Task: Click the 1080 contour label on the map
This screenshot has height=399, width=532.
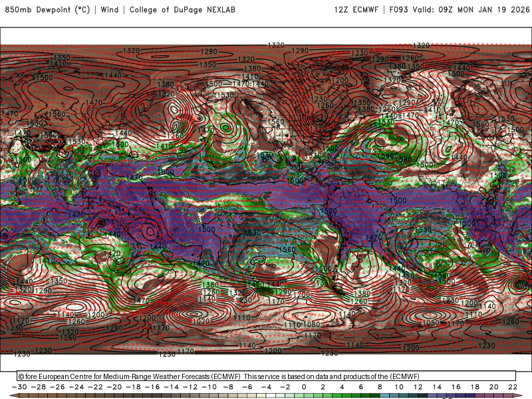Action: 311,325
